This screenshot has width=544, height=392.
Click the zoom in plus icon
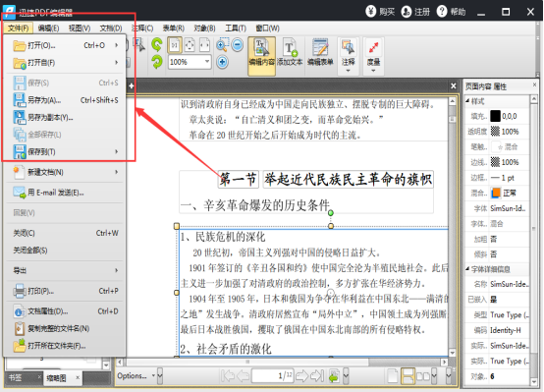[x=222, y=62]
